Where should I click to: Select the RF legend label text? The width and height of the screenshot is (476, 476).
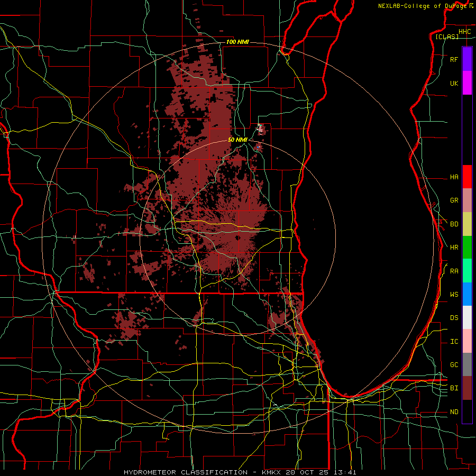tap(454, 59)
